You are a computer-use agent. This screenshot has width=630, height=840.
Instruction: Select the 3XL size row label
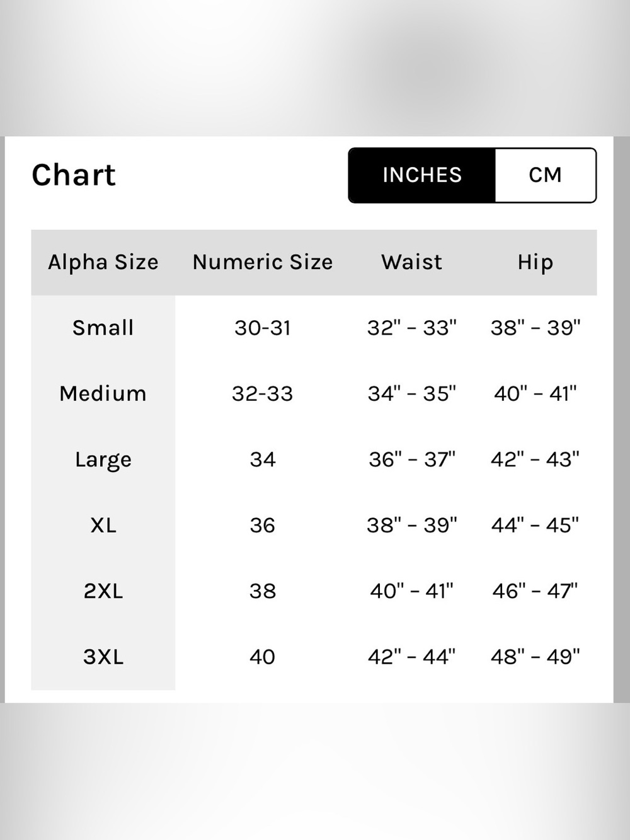click(103, 657)
